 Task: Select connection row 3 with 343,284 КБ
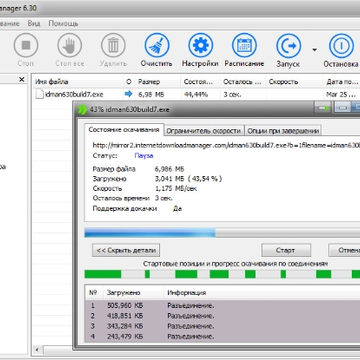click(222, 326)
